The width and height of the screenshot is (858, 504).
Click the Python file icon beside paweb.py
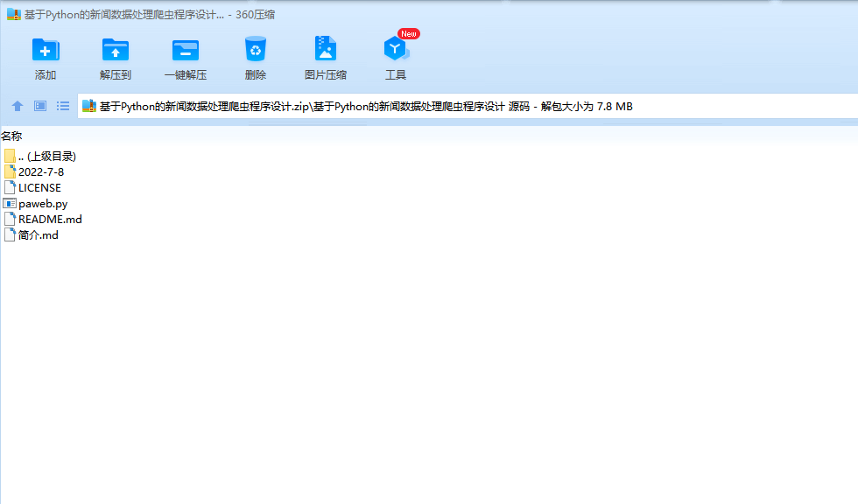(10, 204)
